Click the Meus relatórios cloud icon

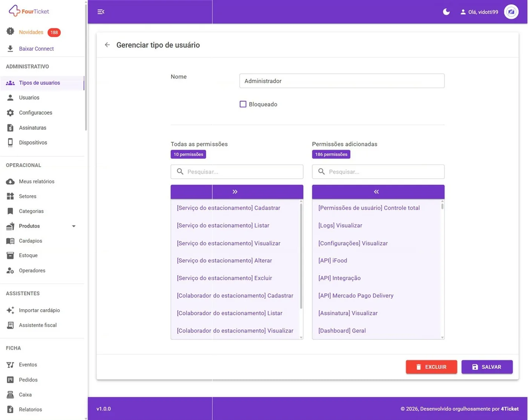[10, 181]
